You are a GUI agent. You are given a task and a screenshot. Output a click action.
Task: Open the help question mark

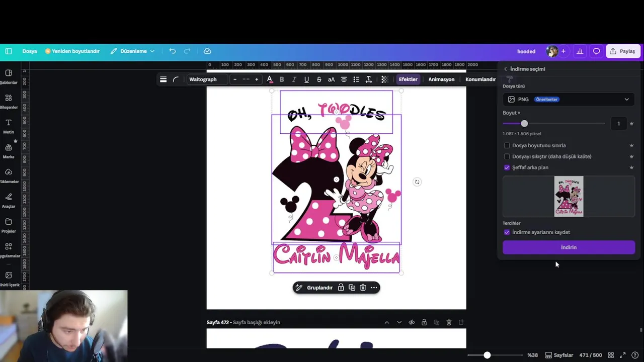point(635,355)
